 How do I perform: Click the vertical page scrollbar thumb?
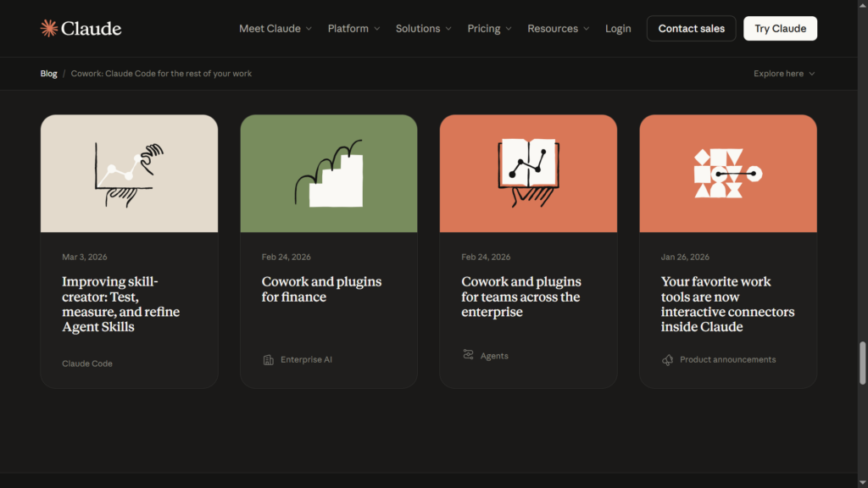click(x=863, y=363)
